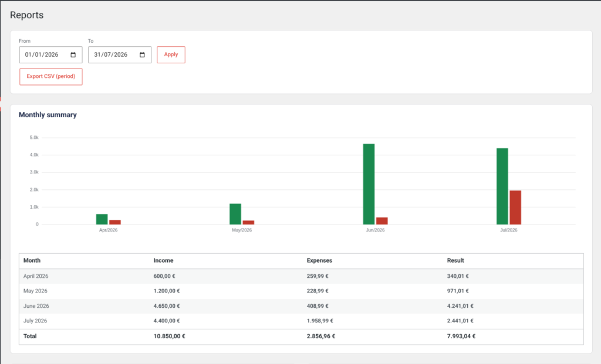Click the result value 340,01 €

pyautogui.click(x=458, y=276)
